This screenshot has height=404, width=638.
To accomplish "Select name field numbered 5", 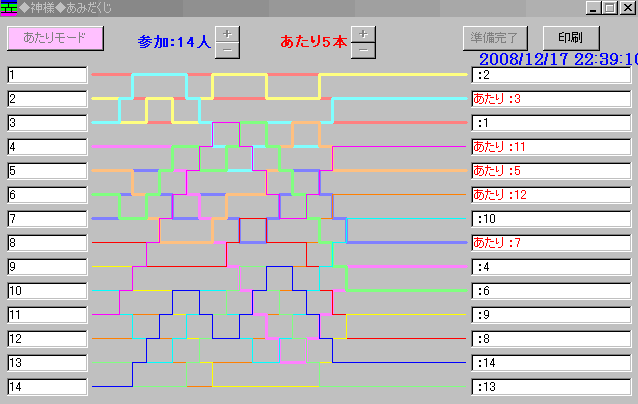I will click(x=47, y=171).
